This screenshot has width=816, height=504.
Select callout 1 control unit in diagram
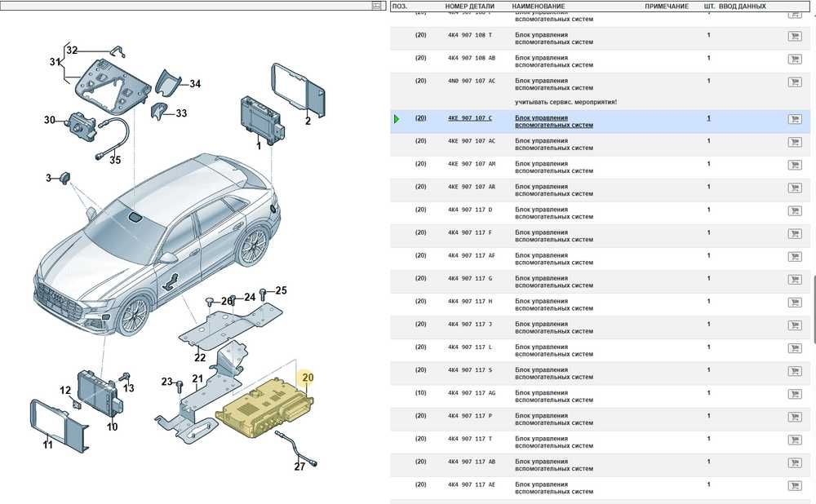tap(259, 146)
